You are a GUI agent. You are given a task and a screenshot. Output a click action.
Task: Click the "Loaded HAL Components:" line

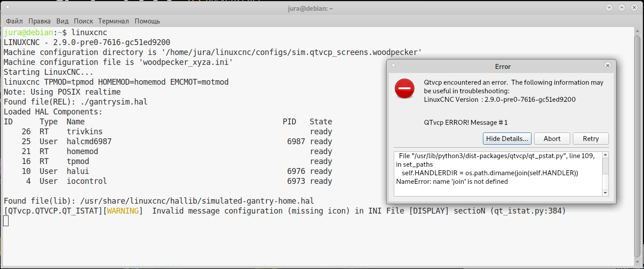(53, 112)
